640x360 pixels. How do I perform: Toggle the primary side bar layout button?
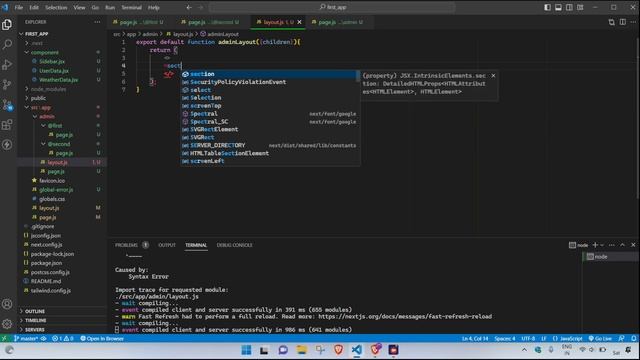pos(547,7)
